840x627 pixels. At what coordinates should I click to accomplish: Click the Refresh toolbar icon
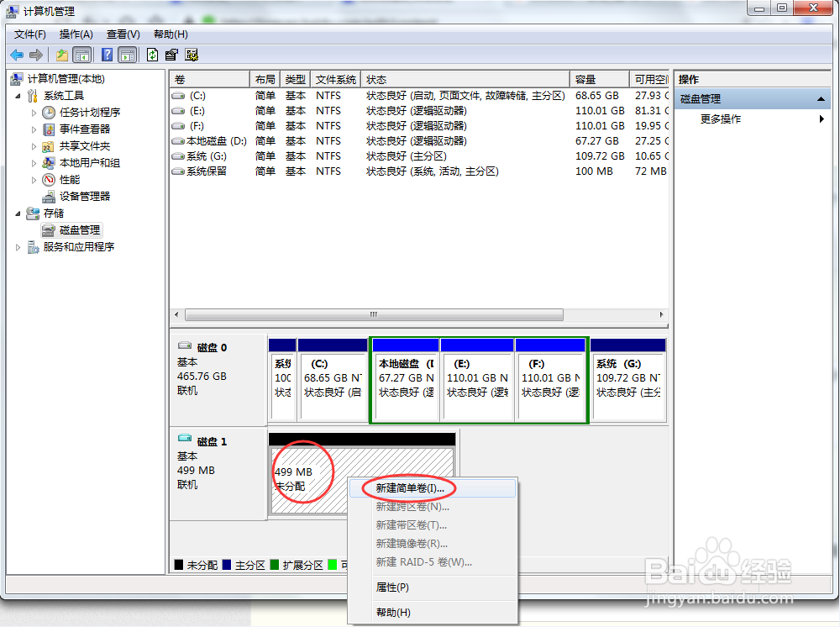pyautogui.click(x=152, y=55)
